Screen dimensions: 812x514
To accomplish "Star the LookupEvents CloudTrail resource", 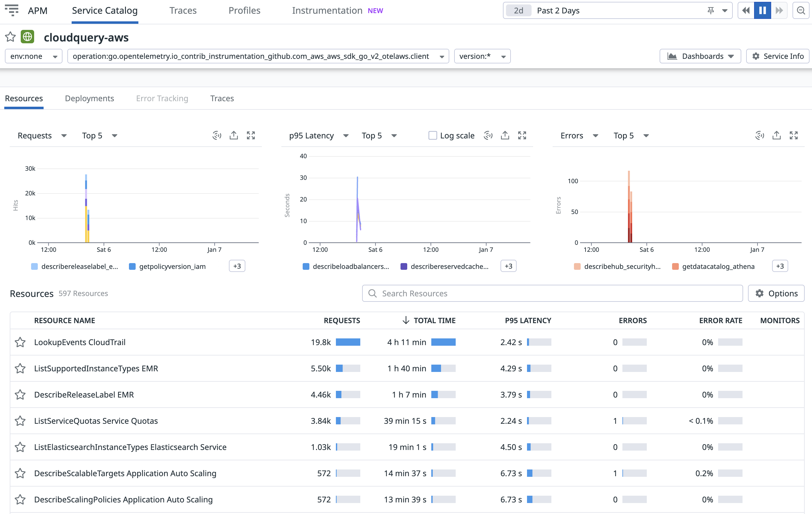I will 20,342.
